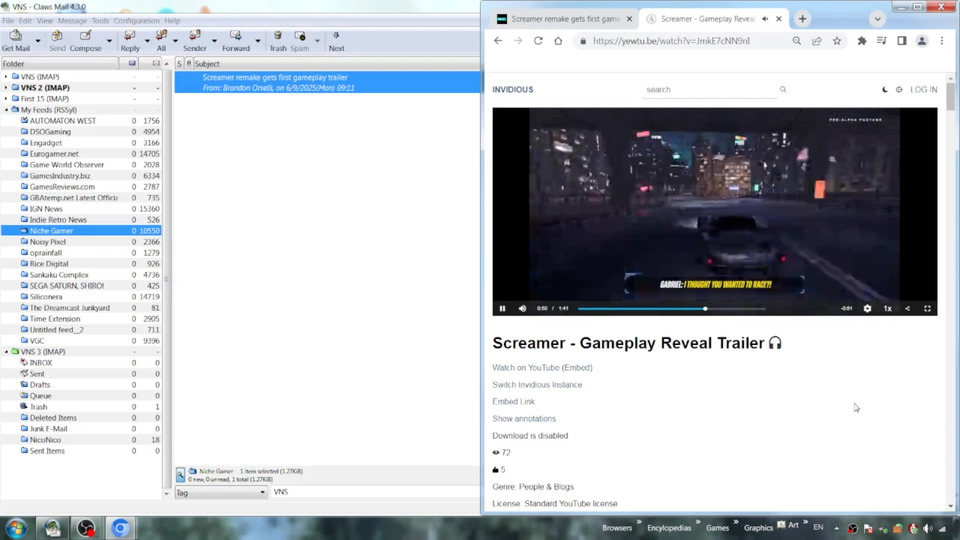Click video player share icon
The width and height of the screenshot is (960, 540).
coord(907,309)
